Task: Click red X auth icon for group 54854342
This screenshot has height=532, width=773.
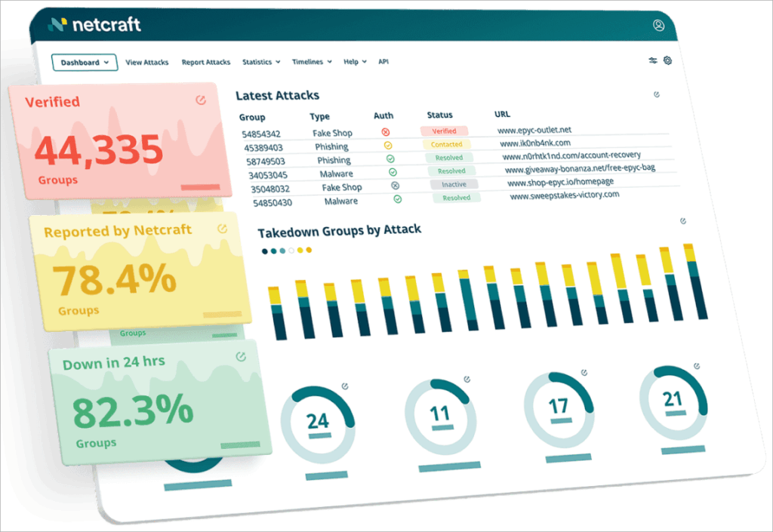Action: click(386, 132)
